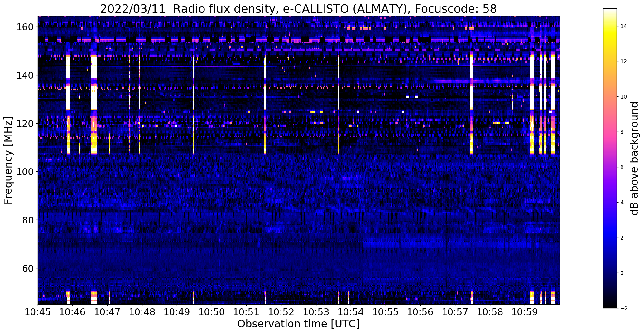This screenshot has height=333, width=644.
Task: Click the 120 frequency tick label
Action: point(25,124)
